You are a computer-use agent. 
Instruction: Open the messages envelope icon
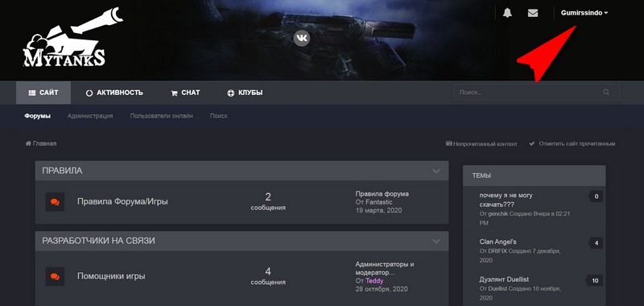[x=533, y=13]
